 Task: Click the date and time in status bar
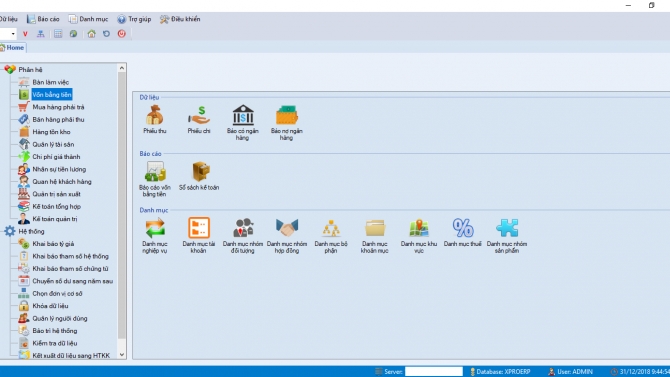click(x=640, y=371)
